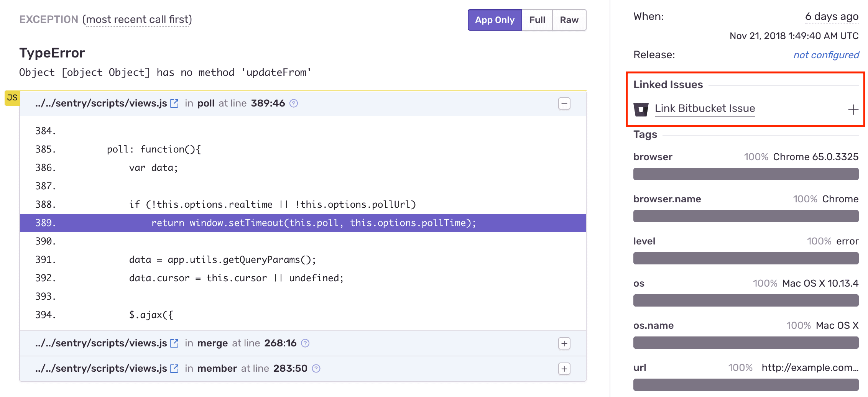
Task: Enable the App Only view
Action: pos(494,20)
